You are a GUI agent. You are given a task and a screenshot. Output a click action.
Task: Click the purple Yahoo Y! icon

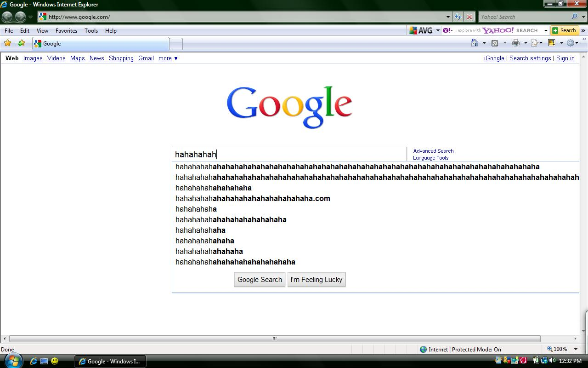click(x=447, y=30)
